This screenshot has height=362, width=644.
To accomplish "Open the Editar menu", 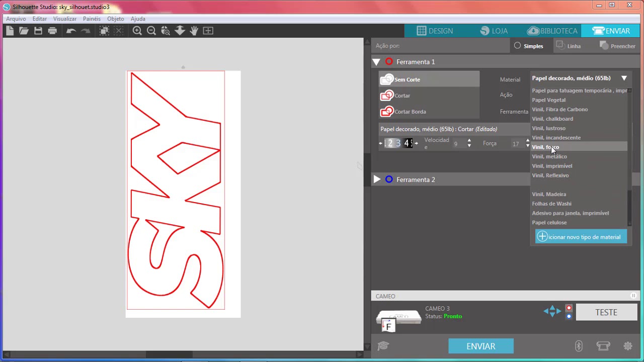I will 40,19.
